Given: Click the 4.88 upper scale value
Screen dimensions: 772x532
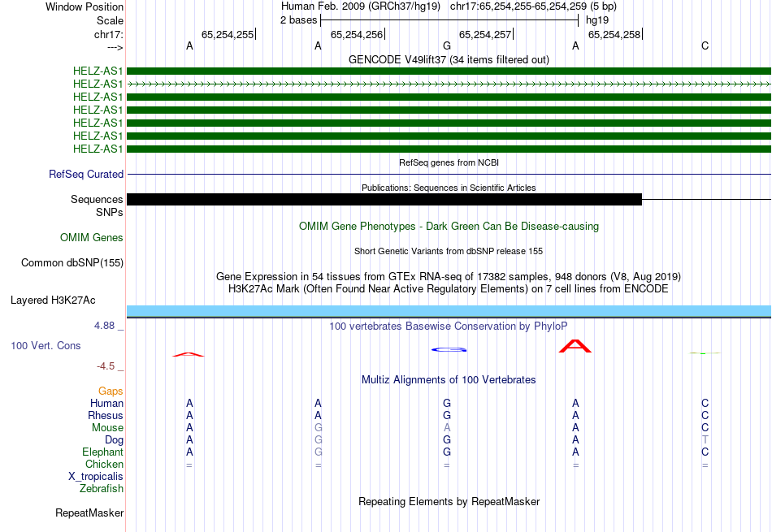Looking at the screenshot, I should tap(104, 326).
